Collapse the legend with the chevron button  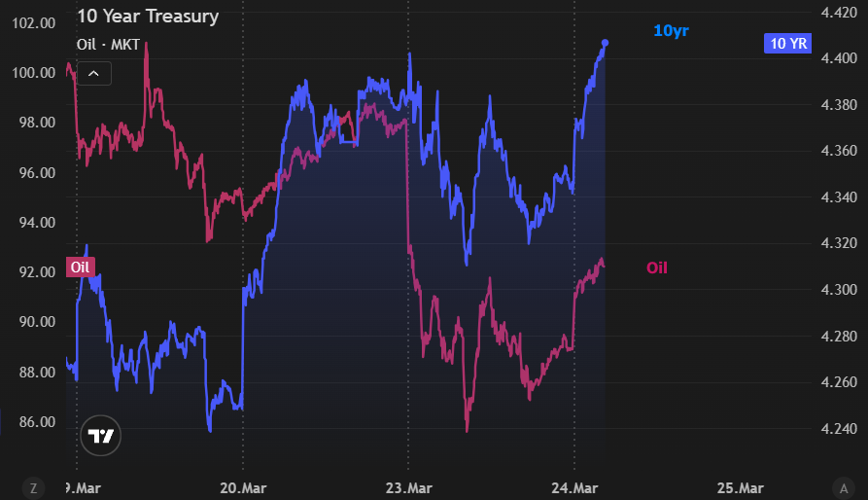tap(94, 73)
